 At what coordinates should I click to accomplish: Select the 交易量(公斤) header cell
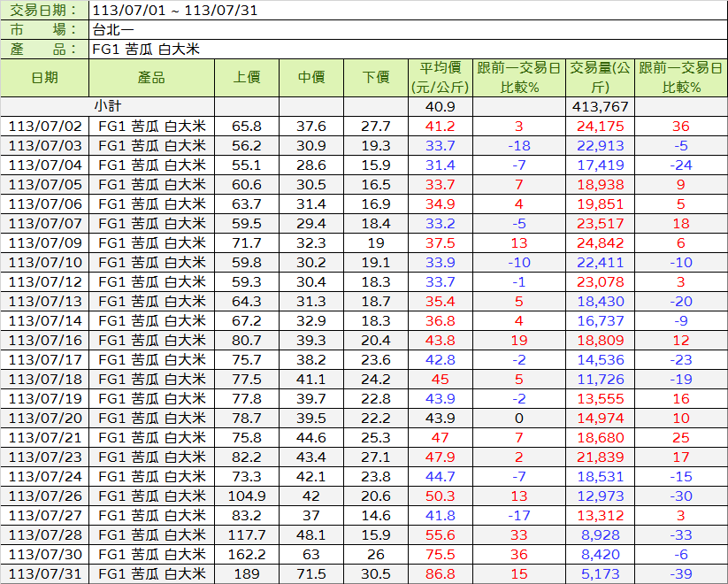[601, 78]
